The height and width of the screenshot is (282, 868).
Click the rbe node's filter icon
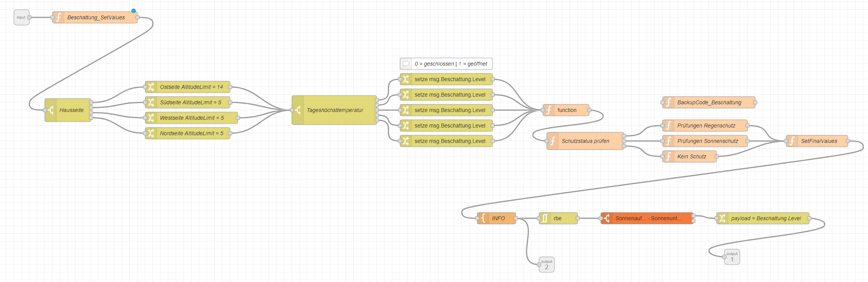(x=545, y=218)
